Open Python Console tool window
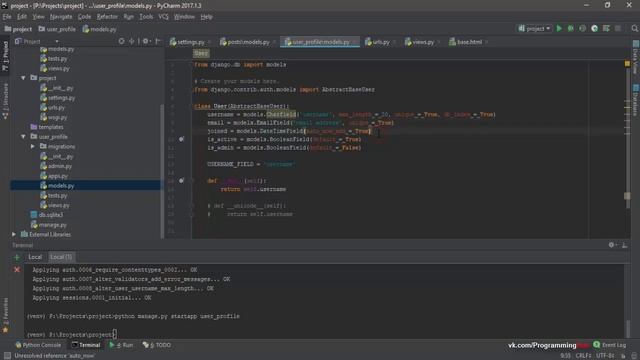Image resolution: width=640 pixels, height=360 pixels. 38,345
